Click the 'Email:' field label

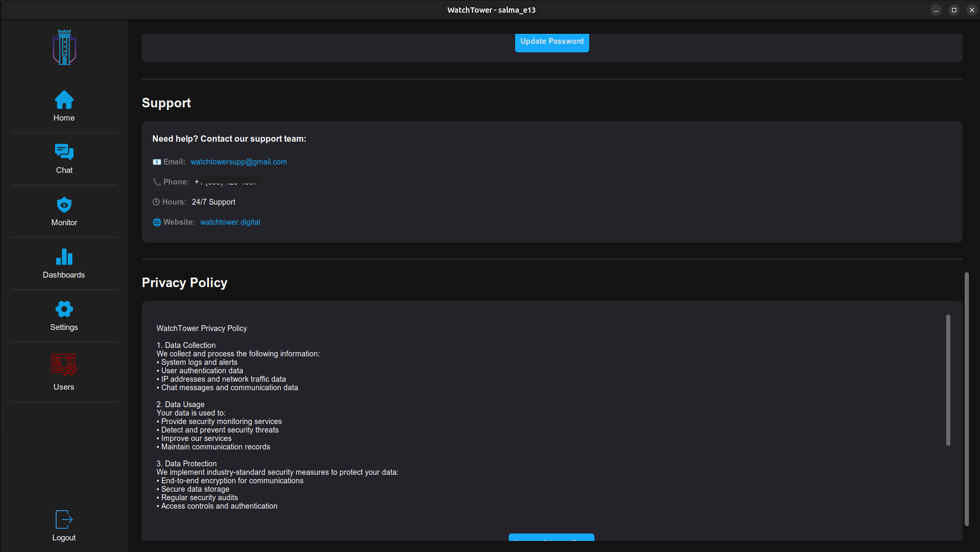coord(174,162)
